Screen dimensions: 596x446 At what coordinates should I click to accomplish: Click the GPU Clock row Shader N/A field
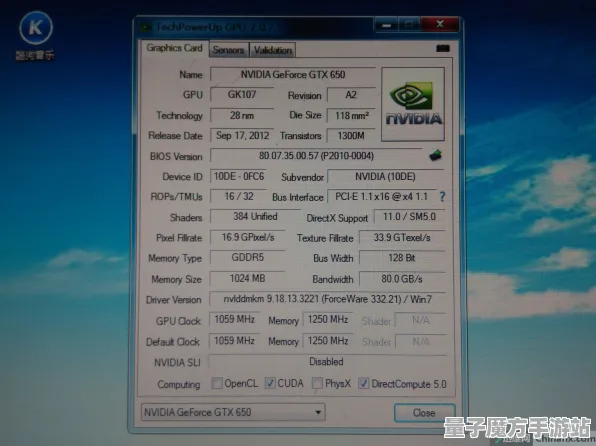tap(420, 320)
